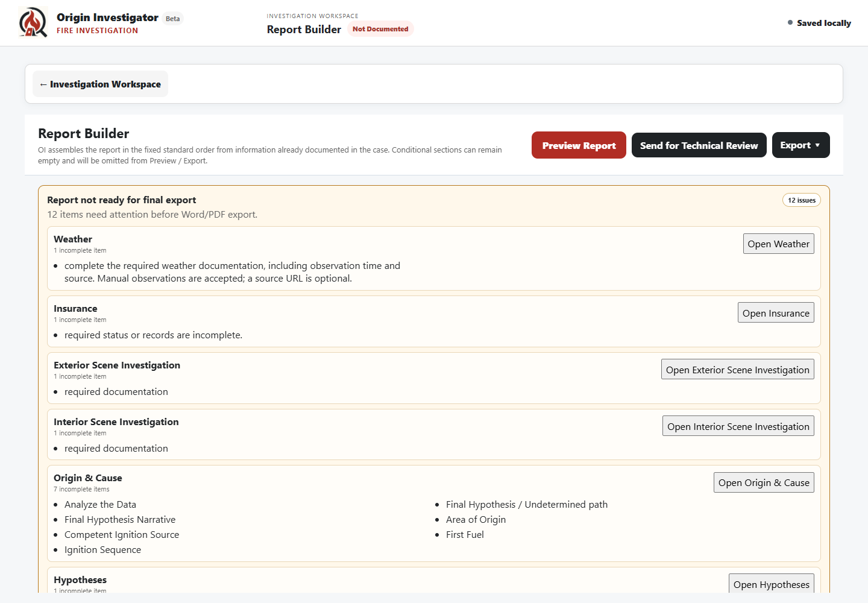Click the Hypotheses section heading
This screenshot has width=868, height=603.
[80, 580]
